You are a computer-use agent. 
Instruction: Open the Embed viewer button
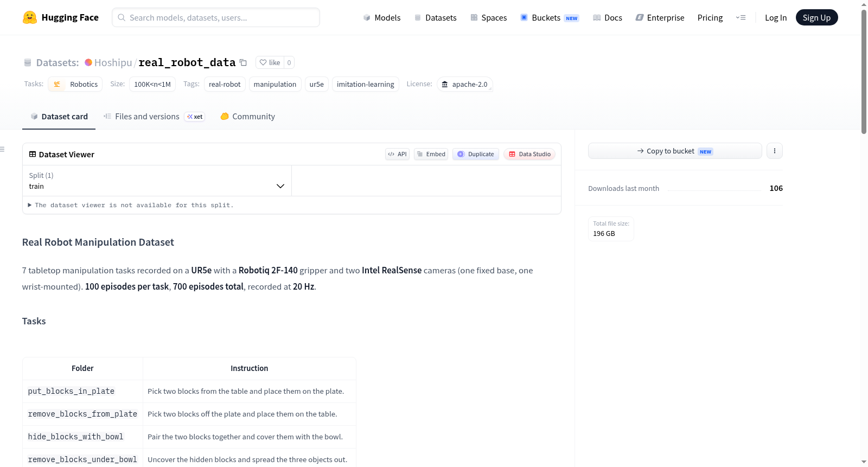pos(431,154)
